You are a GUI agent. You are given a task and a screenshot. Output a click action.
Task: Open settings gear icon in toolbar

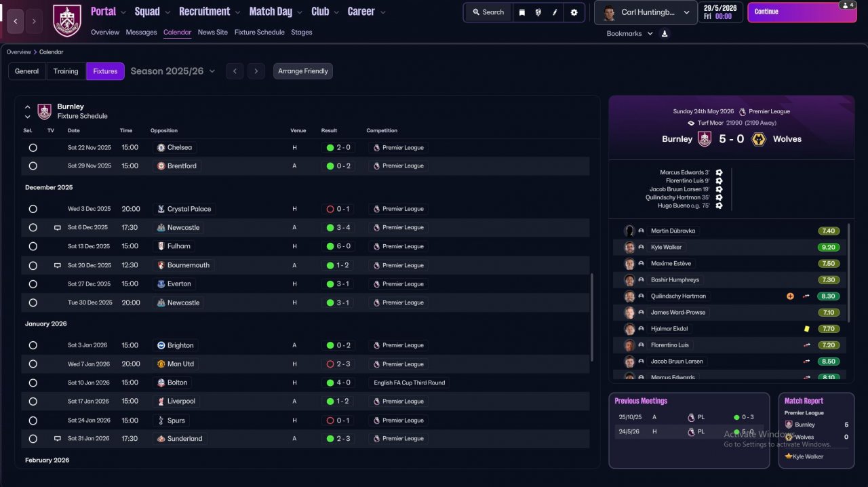[x=574, y=12]
